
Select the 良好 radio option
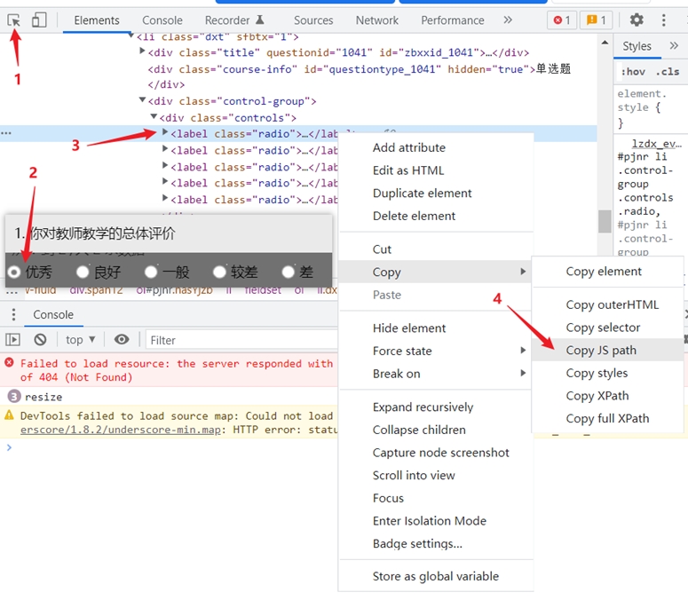[83, 272]
